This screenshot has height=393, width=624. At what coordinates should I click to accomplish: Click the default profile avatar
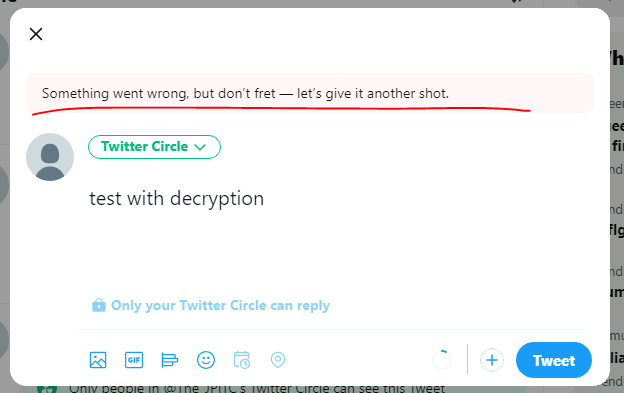50,157
